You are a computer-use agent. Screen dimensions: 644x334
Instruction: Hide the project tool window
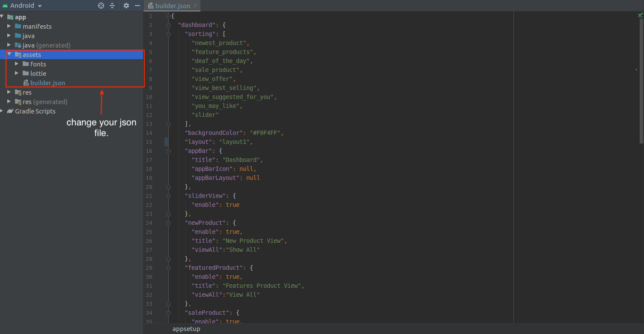click(x=137, y=6)
